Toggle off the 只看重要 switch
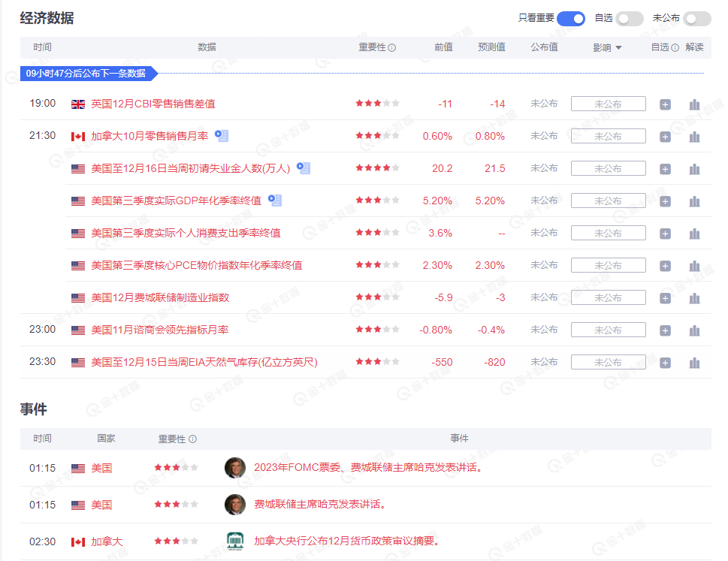This screenshot has width=728, height=561. tap(570, 19)
